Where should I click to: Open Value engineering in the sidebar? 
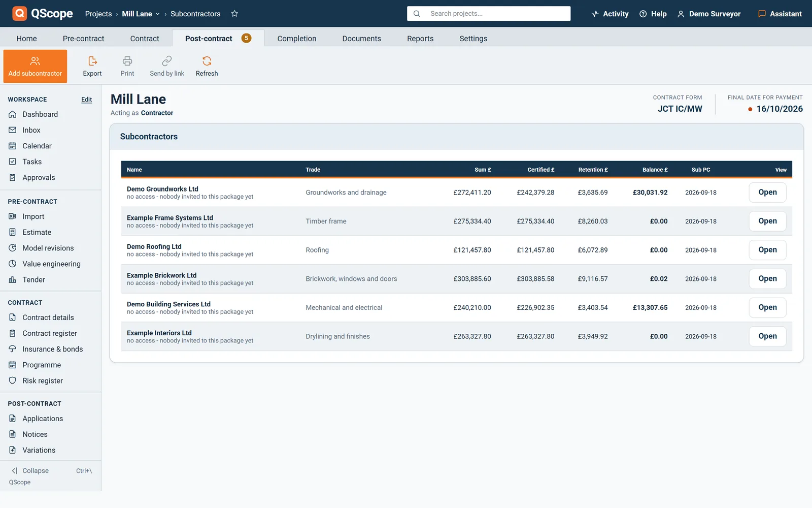coord(50,264)
